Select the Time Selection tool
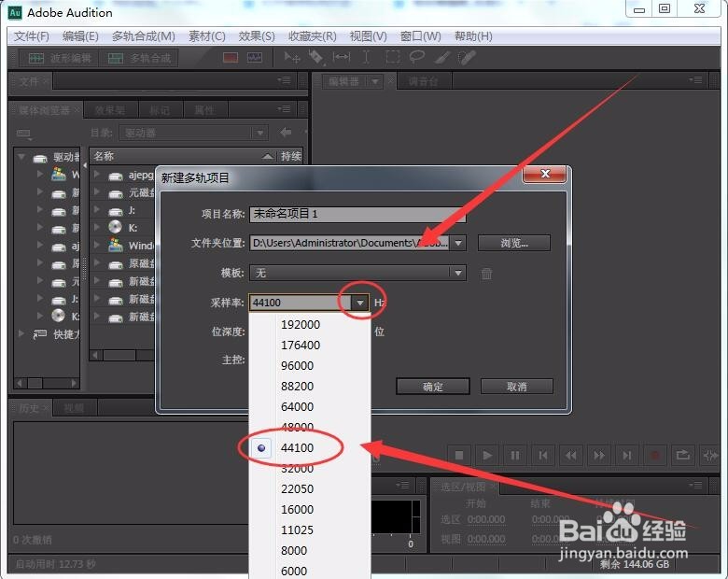Screen dimensions: 728x579 [366, 58]
